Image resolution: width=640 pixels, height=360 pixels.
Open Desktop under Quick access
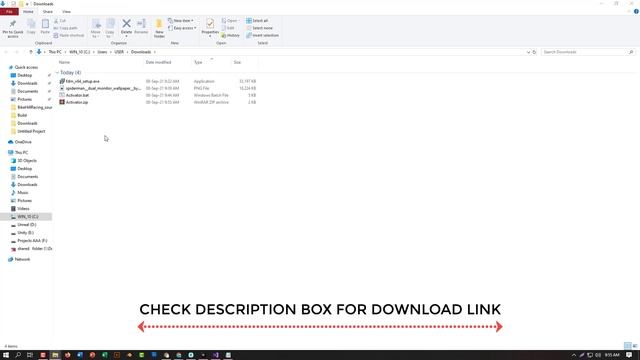[x=24, y=76]
